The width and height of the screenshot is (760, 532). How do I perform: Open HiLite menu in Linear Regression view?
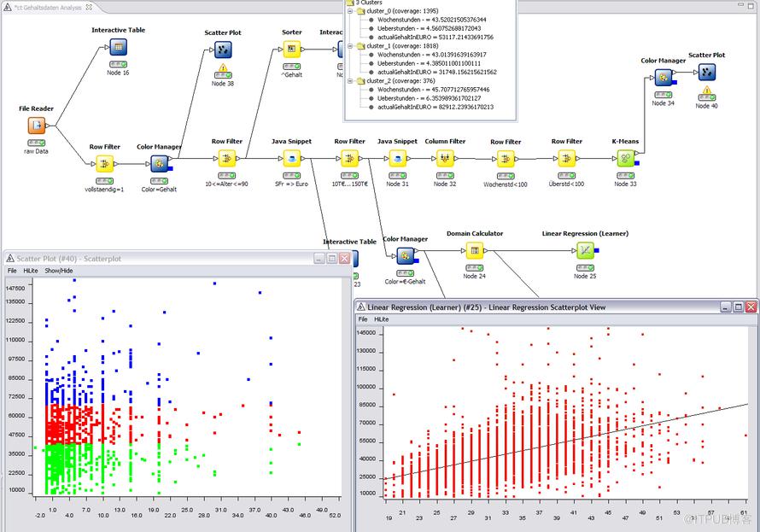382,319
